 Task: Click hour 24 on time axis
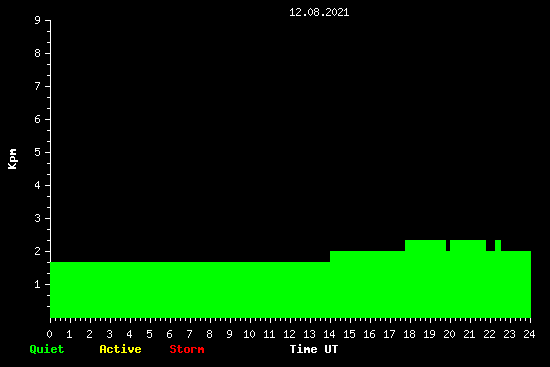pos(529,334)
